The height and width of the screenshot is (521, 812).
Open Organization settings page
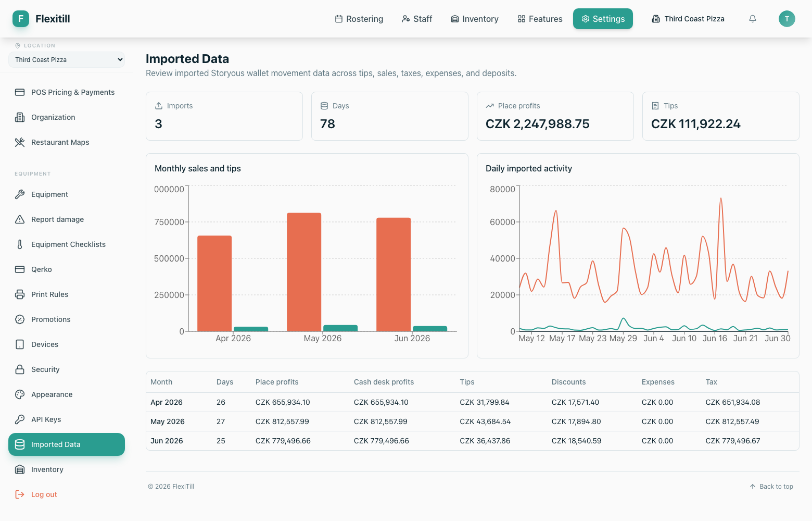67,117
